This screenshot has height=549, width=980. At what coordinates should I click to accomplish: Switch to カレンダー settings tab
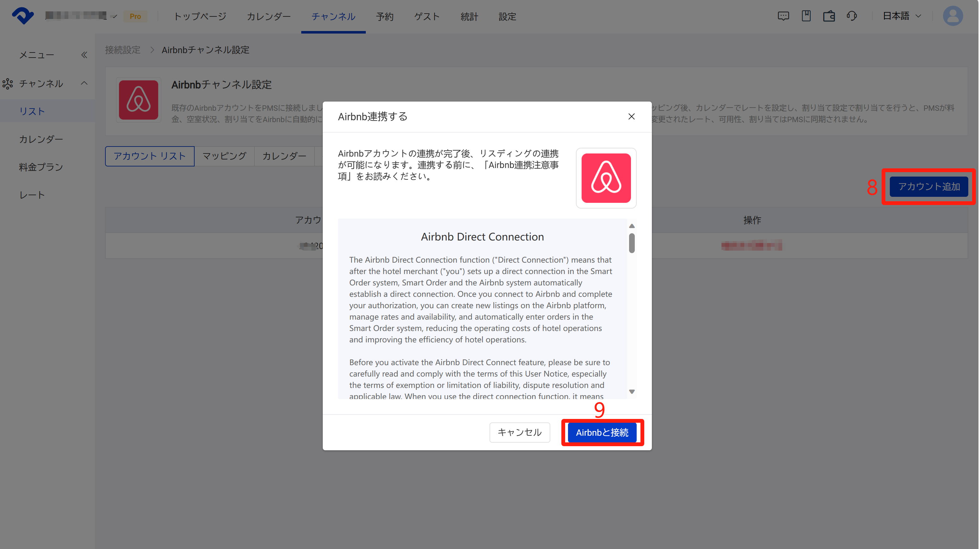point(284,156)
